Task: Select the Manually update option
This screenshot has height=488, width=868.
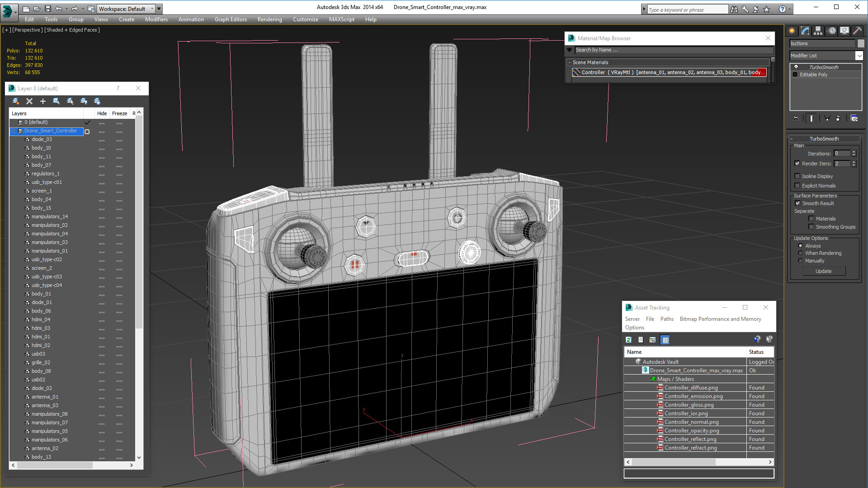Action: 800,261
